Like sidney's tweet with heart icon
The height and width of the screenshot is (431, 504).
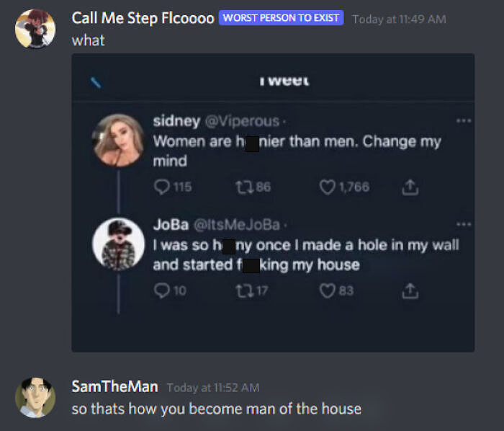326,187
